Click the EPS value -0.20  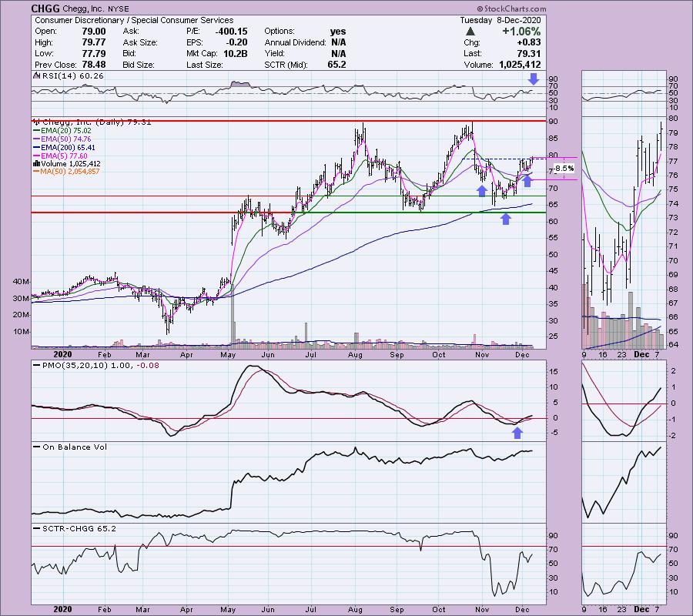(238, 42)
